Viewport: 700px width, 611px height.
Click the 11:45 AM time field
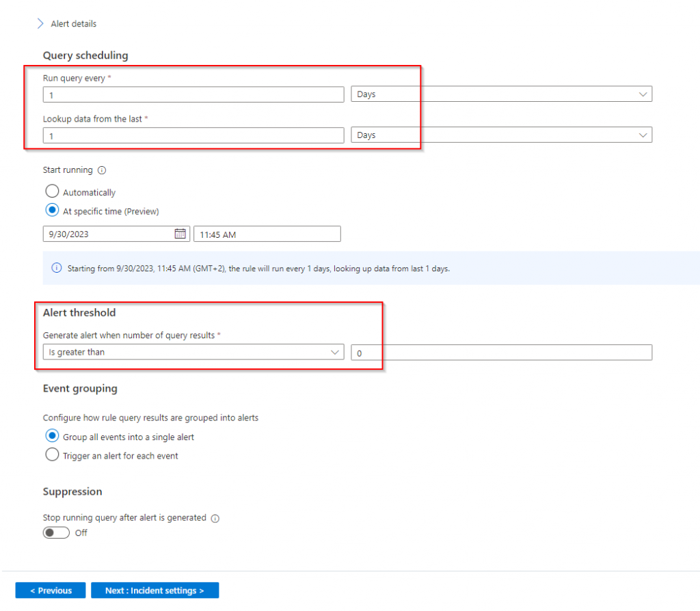267,234
